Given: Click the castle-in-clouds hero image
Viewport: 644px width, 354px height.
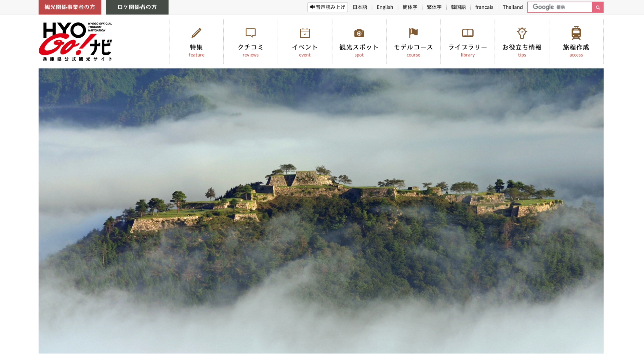Looking at the screenshot, I should 321,211.
